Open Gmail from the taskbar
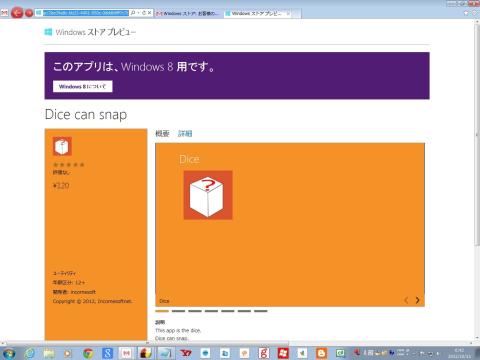 pos(126,353)
